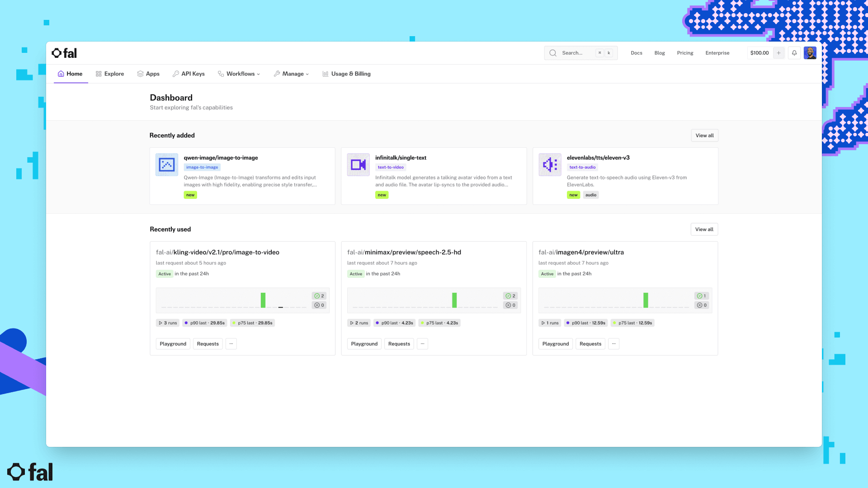Click the fal logo in header
Viewport: 868px width, 488px height.
tap(64, 53)
